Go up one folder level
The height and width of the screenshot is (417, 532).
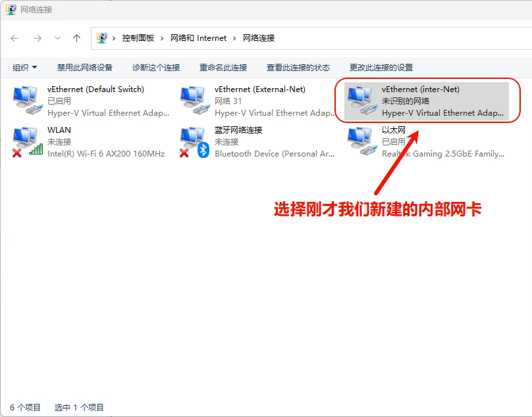pyautogui.click(x=76, y=38)
